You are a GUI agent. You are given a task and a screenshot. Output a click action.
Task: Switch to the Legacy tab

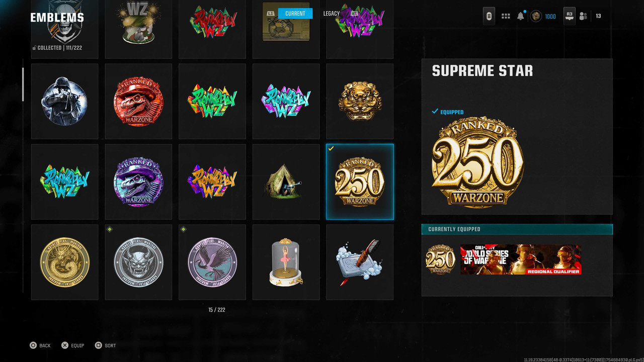click(332, 14)
